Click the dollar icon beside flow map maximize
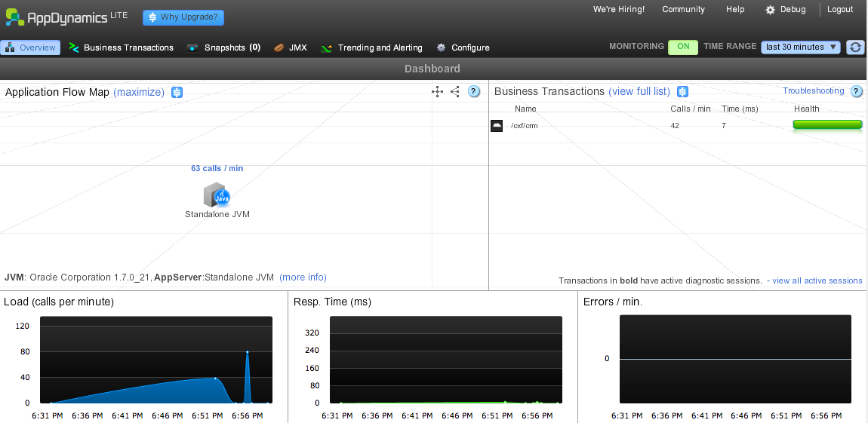868x423 pixels. coord(177,92)
